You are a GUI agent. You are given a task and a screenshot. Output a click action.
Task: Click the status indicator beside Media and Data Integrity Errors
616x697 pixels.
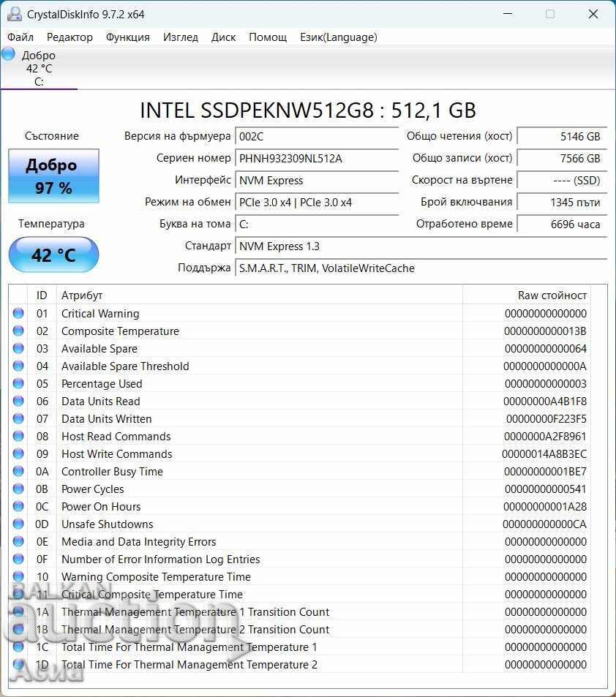(x=17, y=541)
